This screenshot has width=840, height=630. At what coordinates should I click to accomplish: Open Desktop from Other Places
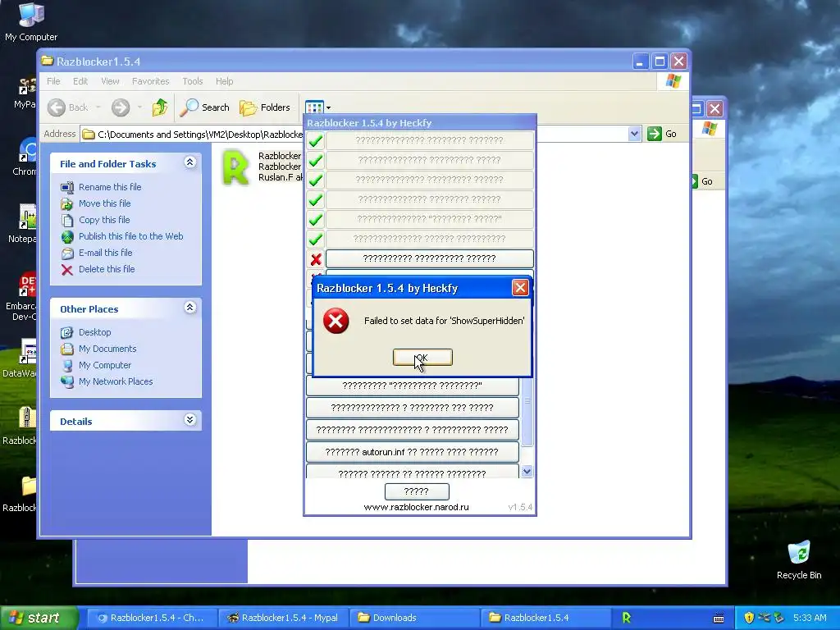point(95,333)
